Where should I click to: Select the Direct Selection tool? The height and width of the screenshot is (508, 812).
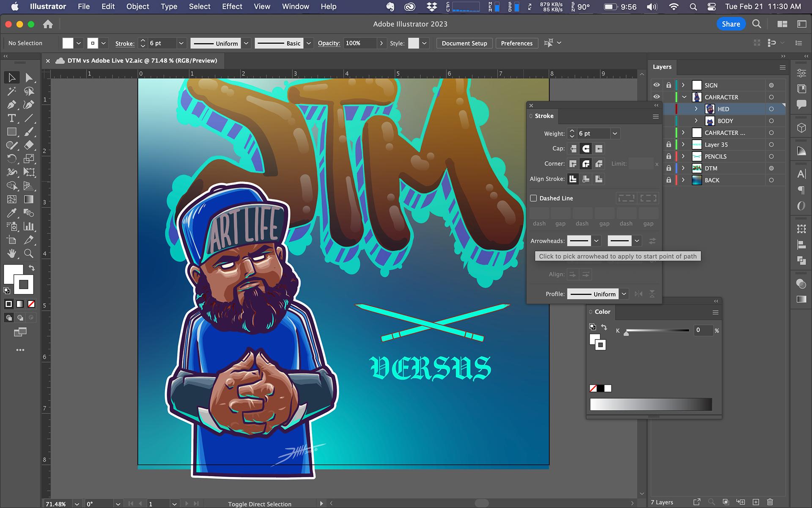point(29,77)
